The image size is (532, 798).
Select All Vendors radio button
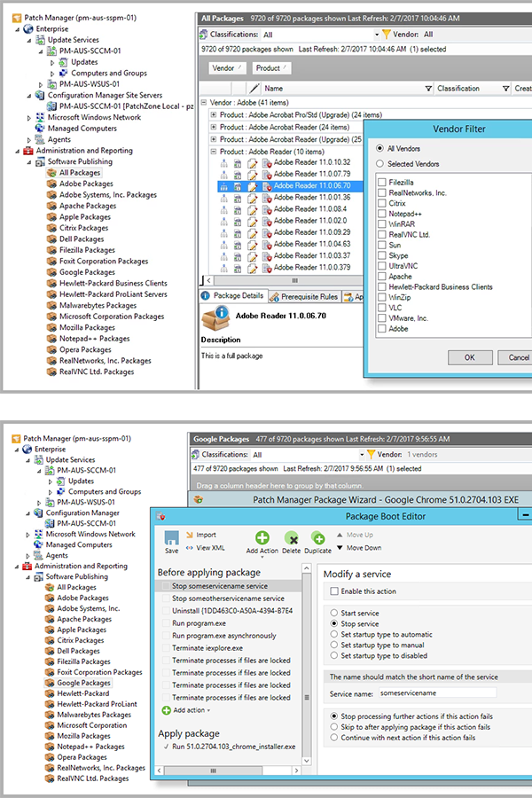point(379,148)
